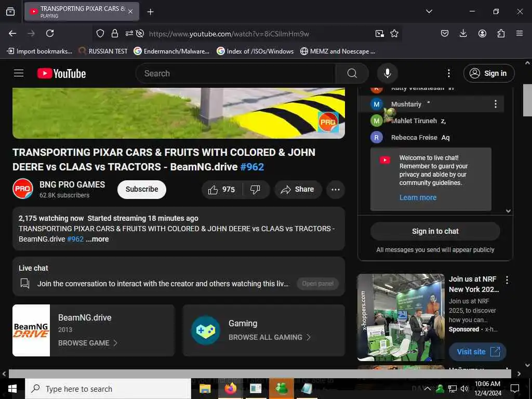The height and width of the screenshot is (399, 532).
Task: Open Firefox View icon at top-left
Action: click(10, 12)
